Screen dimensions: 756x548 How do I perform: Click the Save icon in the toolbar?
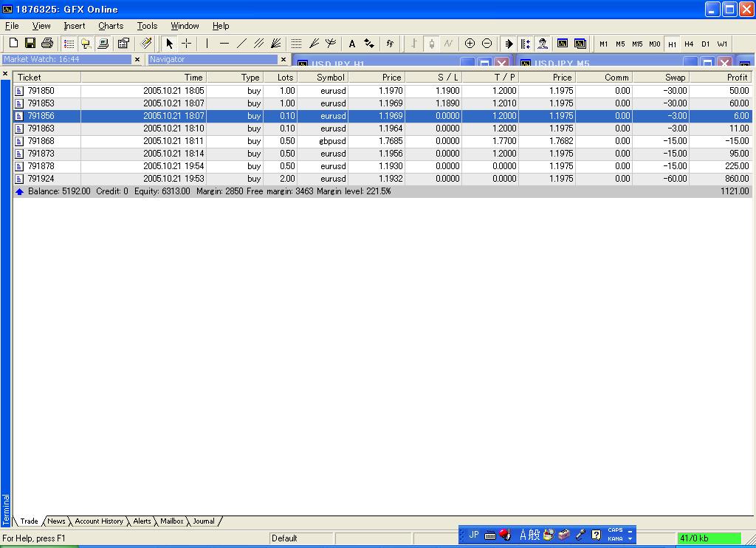(x=30, y=44)
